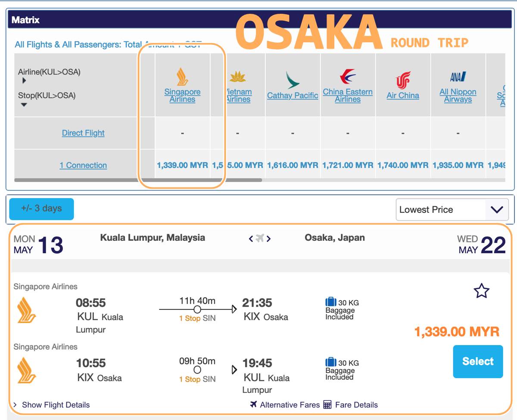Click the ANA logo in matrix
This screenshot has height=420, width=517.
pos(458,77)
